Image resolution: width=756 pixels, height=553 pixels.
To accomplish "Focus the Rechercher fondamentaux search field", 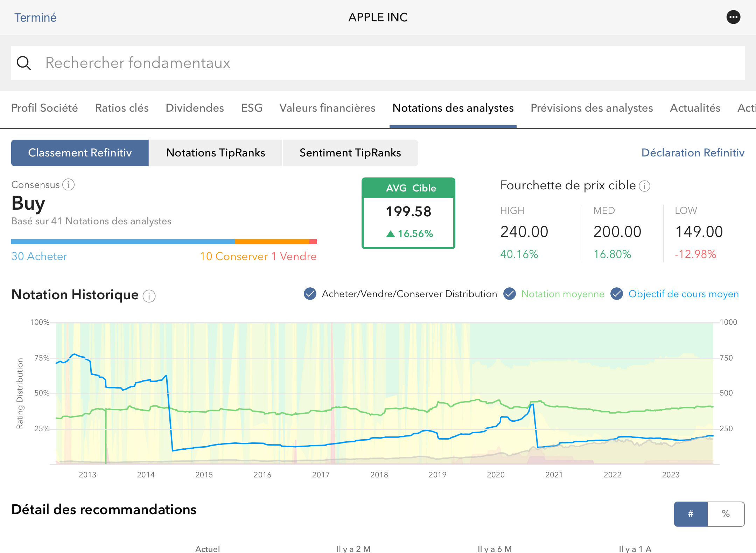I will [378, 63].
